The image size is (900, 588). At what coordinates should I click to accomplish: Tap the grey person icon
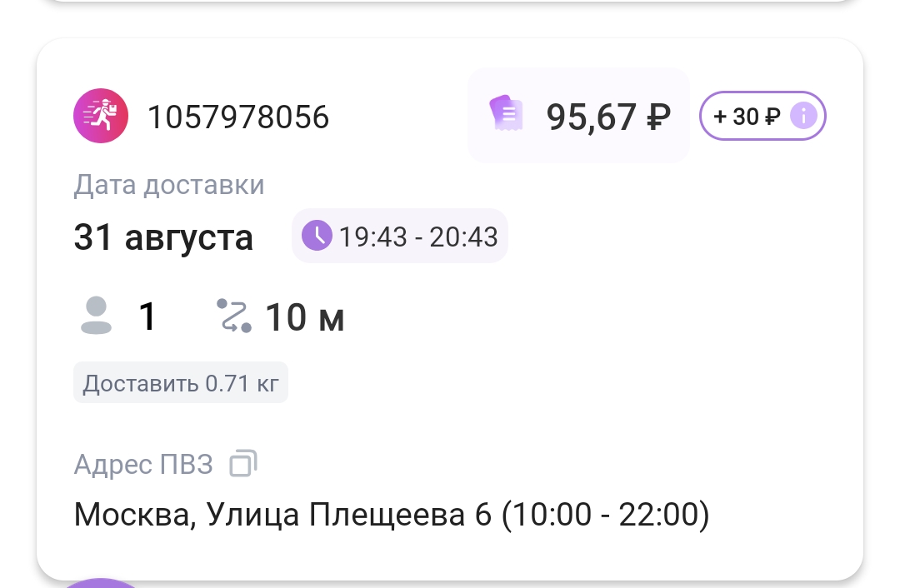[x=97, y=316]
